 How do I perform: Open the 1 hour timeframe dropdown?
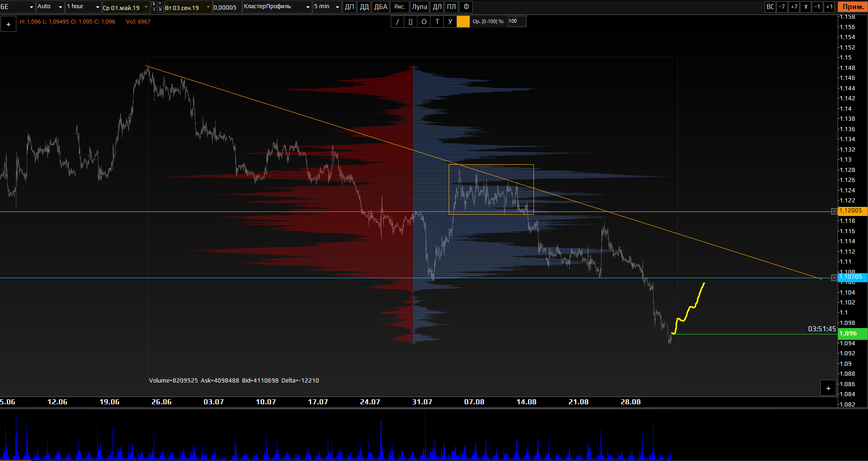(x=83, y=7)
